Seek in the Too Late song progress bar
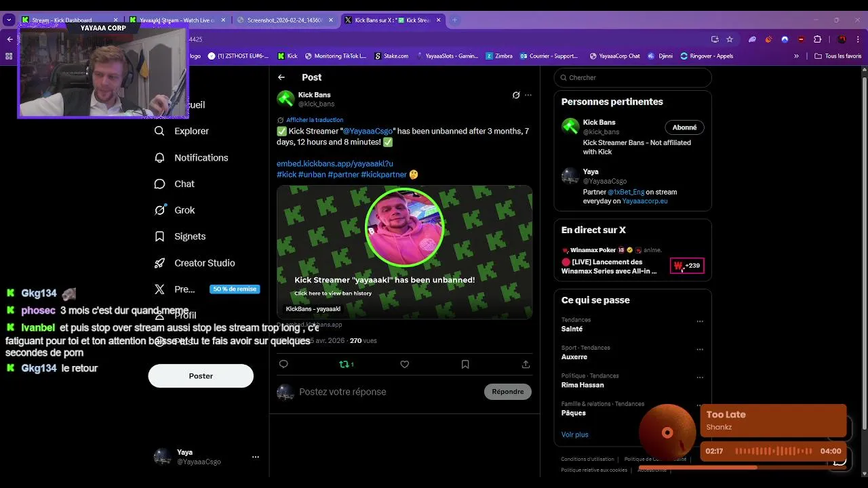 (743, 467)
